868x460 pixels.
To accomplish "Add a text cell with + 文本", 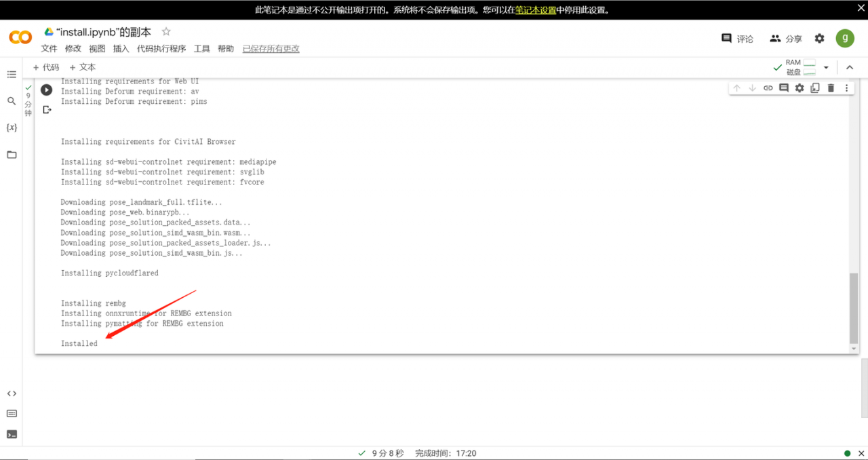I will pyautogui.click(x=83, y=67).
